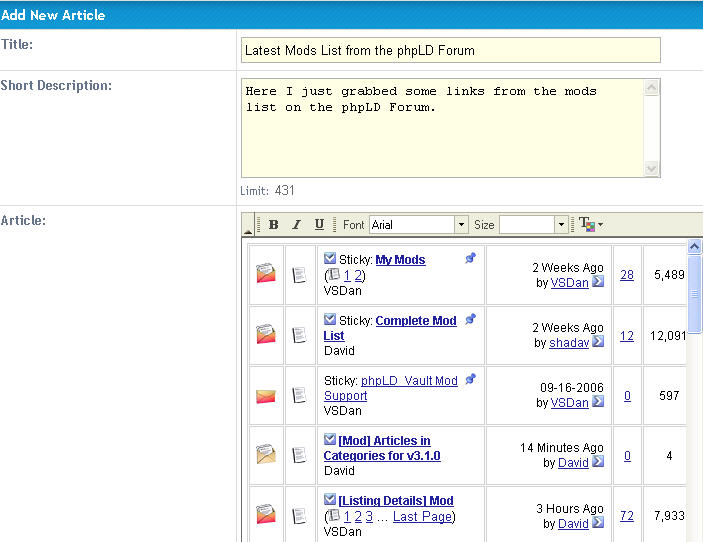Click go-to-last-post icon in Vault Mod Support row

(598, 402)
